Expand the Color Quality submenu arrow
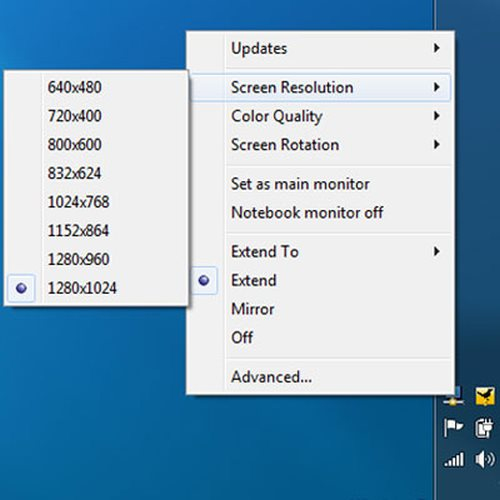500x500 pixels. point(436,116)
